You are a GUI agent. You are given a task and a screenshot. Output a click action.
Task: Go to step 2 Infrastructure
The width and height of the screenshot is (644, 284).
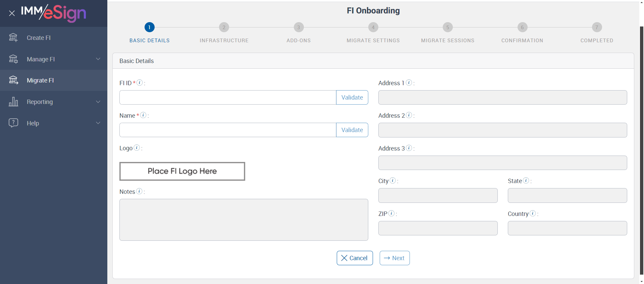point(224,27)
